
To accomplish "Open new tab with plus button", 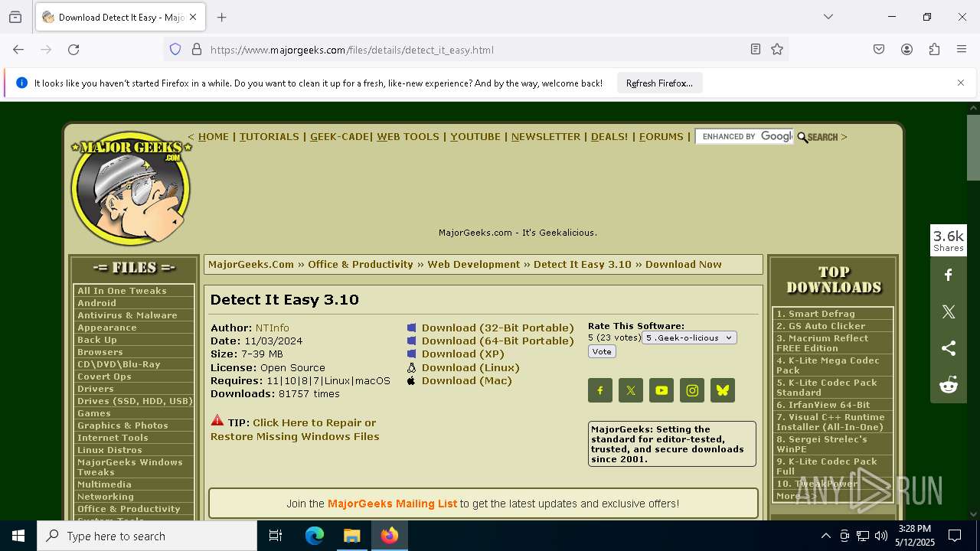I will tap(222, 17).
